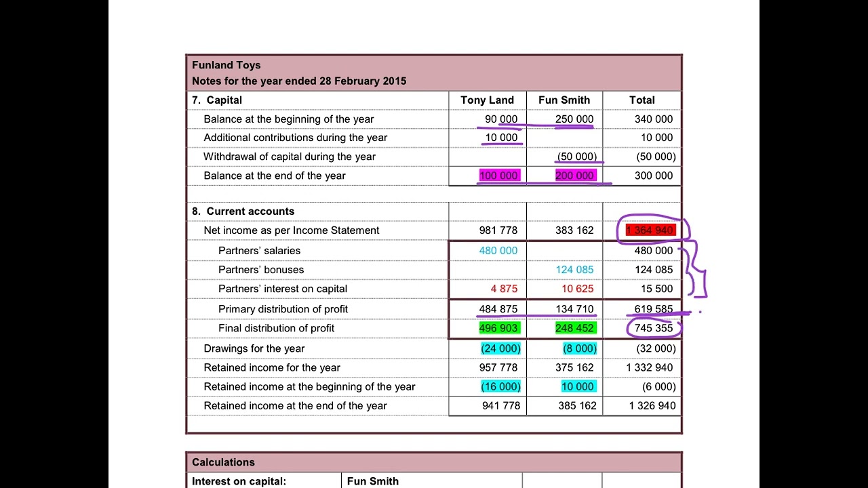Click the 340 000 total value
Viewport: 868px width, 488px height.
click(654, 119)
